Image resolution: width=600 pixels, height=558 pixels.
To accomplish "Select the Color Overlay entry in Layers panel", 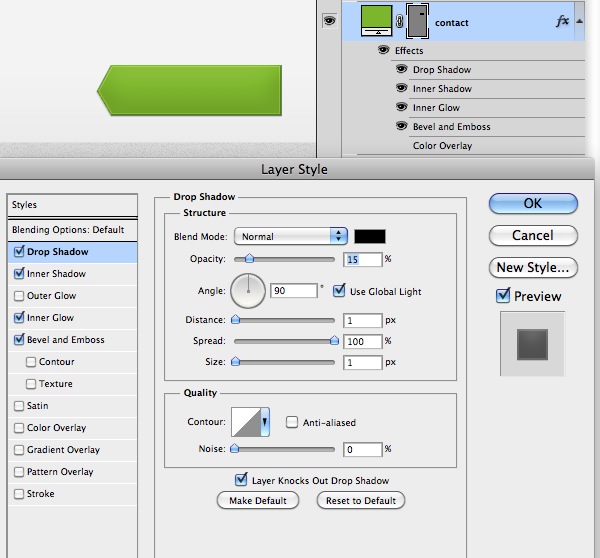I will pyautogui.click(x=442, y=146).
